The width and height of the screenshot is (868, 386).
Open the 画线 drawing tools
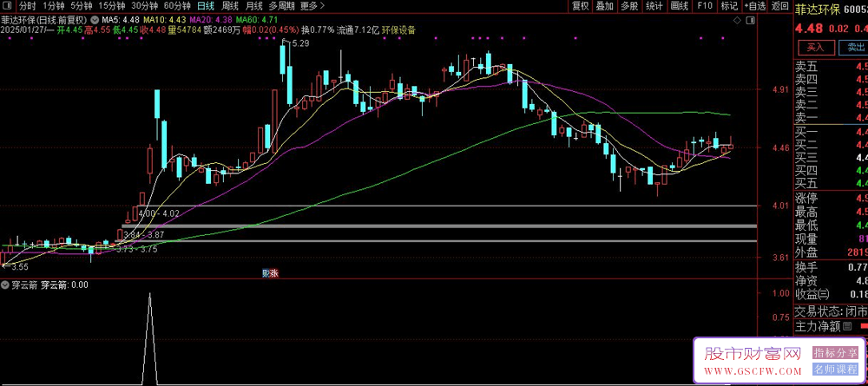[680, 6]
